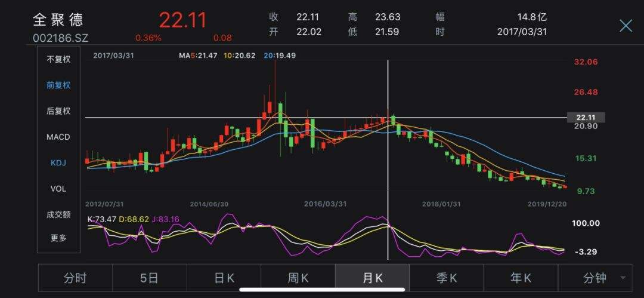Open the 日K daily chart tab
Screen dimensions: 644x298
click(x=224, y=278)
